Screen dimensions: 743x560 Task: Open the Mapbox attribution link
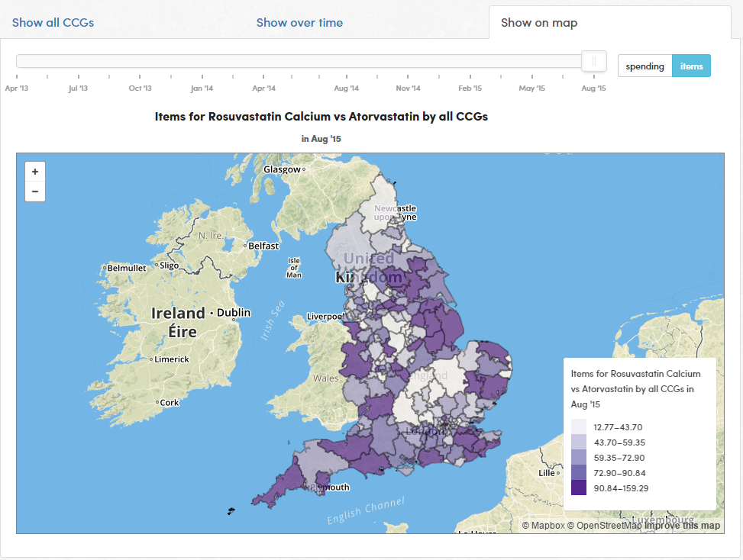545,525
